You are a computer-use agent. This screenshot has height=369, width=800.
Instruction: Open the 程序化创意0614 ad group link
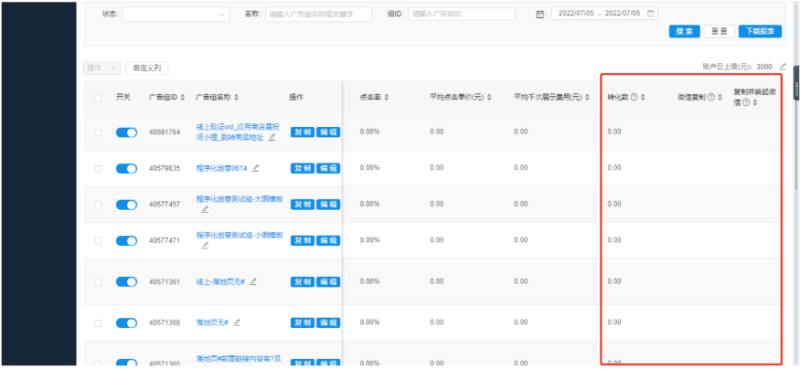pyautogui.click(x=221, y=168)
